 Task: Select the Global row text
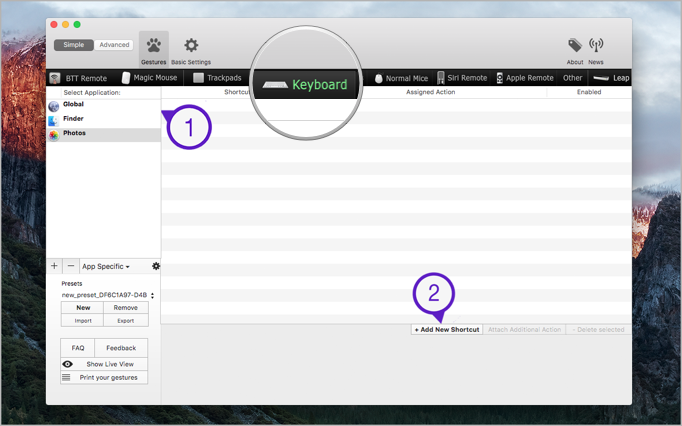(73, 104)
